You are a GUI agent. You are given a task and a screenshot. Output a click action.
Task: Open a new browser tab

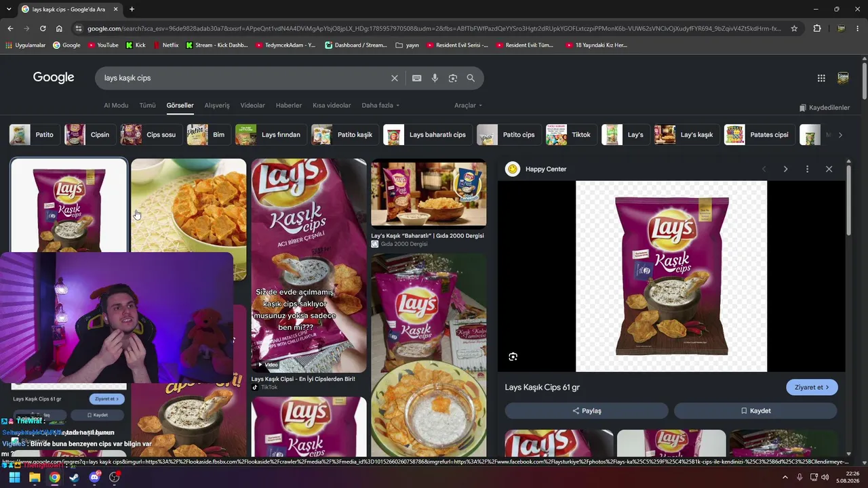coord(132,9)
